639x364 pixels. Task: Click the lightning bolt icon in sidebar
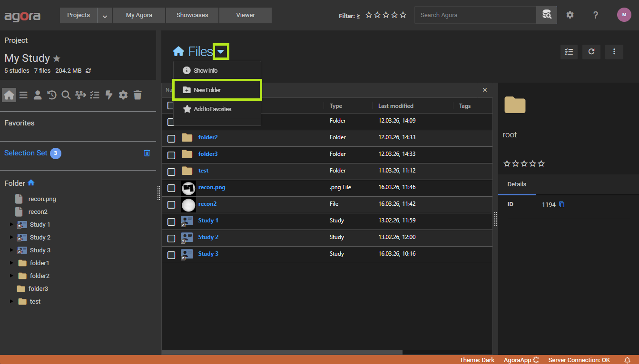click(x=109, y=95)
